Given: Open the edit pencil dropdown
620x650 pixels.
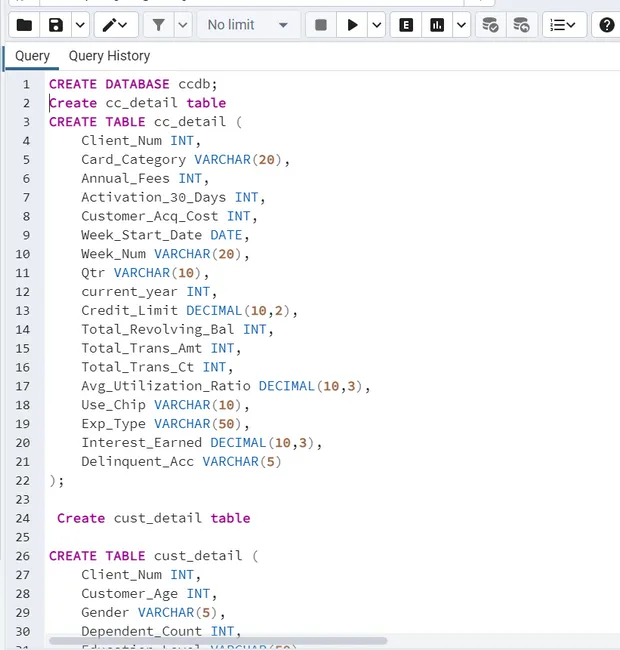Looking at the screenshot, I should 116,25.
